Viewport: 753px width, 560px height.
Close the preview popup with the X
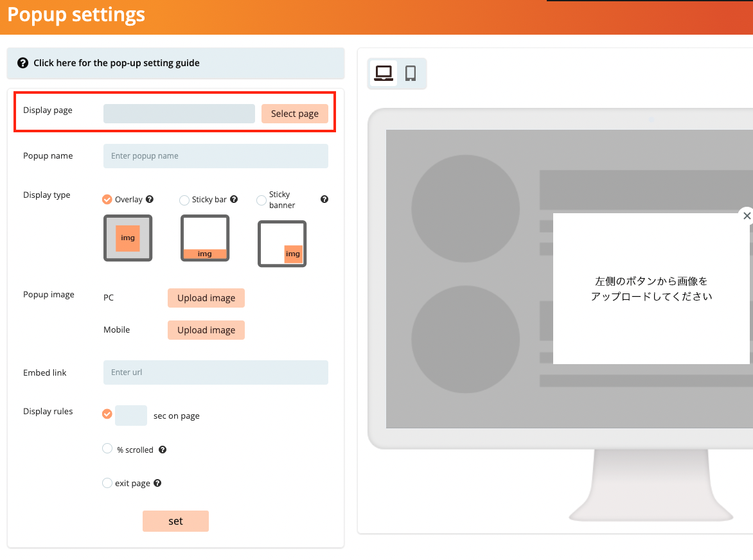[x=747, y=216]
